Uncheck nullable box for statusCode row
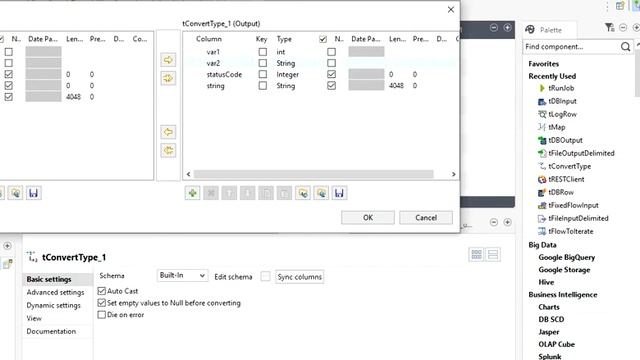Screen dimensions: 640x360 (x=331, y=74)
